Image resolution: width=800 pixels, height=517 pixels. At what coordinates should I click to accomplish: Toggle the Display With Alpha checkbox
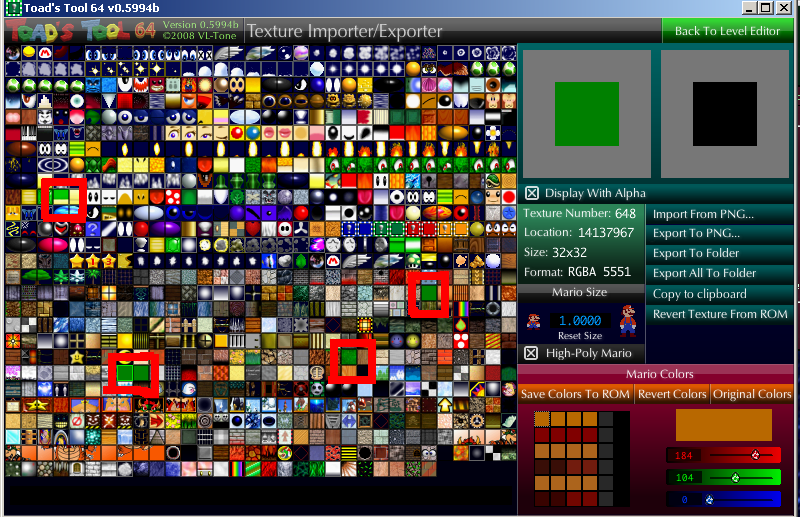point(532,193)
